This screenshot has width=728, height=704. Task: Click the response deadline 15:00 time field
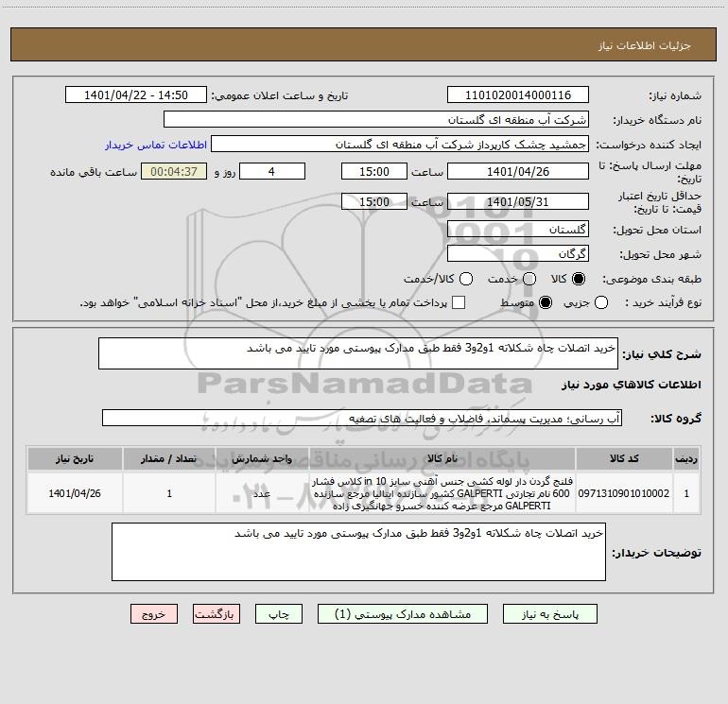pyautogui.click(x=374, y=171)
